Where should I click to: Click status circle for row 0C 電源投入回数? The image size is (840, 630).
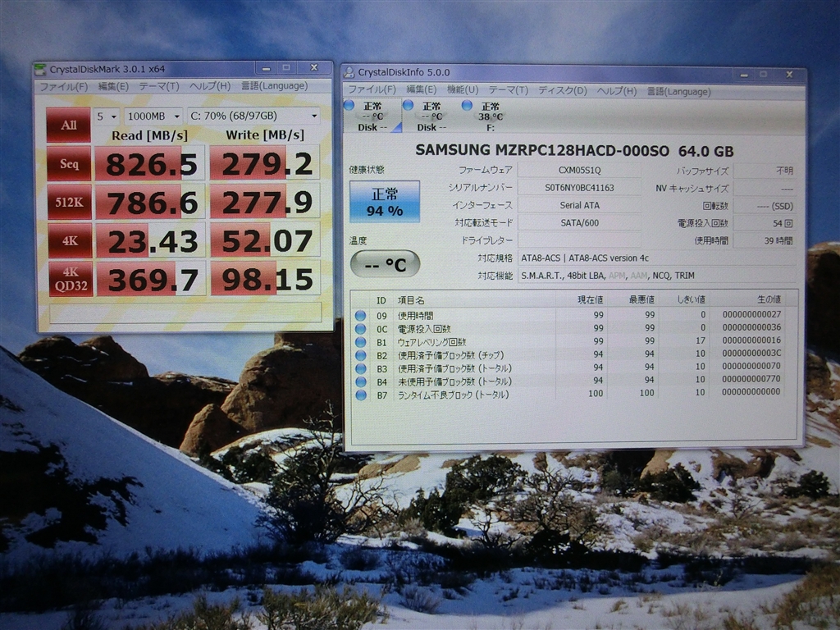point(361,328)
